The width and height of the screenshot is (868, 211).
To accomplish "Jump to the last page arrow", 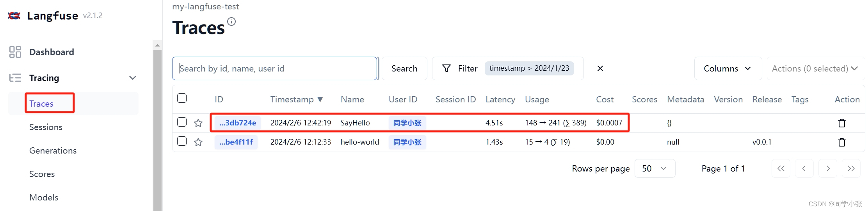I will click(851, 168).
